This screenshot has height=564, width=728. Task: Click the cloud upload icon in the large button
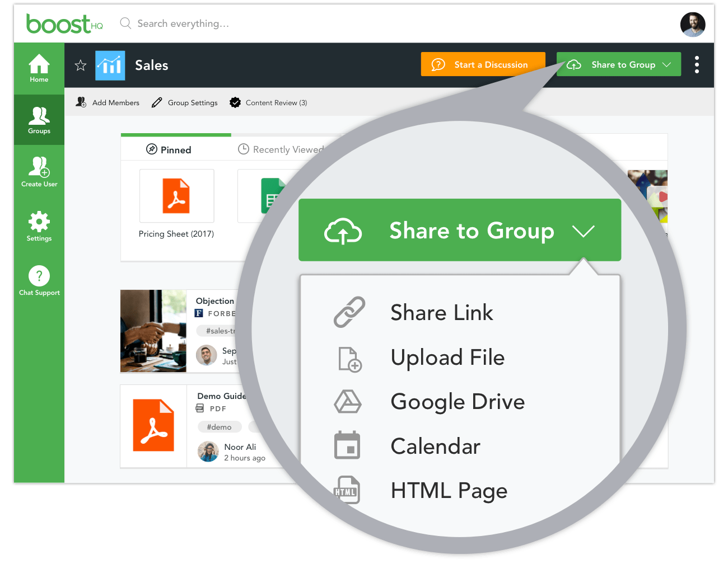click(x=343, y=232)
